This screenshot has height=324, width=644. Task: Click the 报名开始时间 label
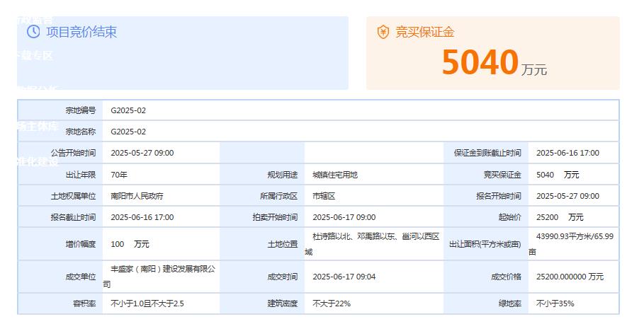[x=499, y=196]
